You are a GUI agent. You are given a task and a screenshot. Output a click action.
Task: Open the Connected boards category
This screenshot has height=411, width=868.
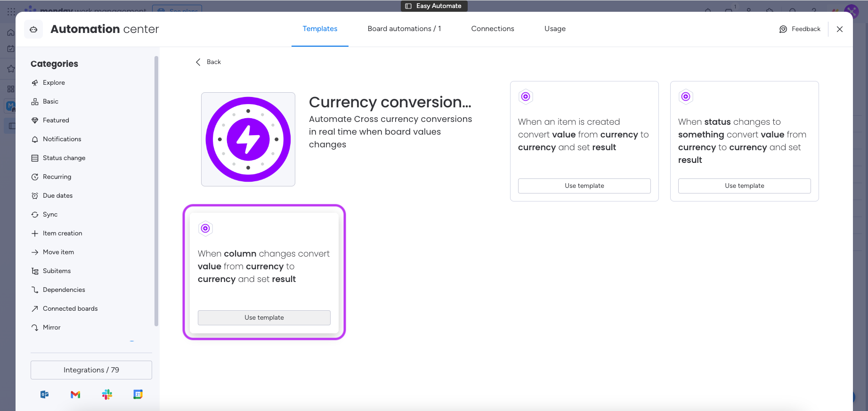(70, 309)
